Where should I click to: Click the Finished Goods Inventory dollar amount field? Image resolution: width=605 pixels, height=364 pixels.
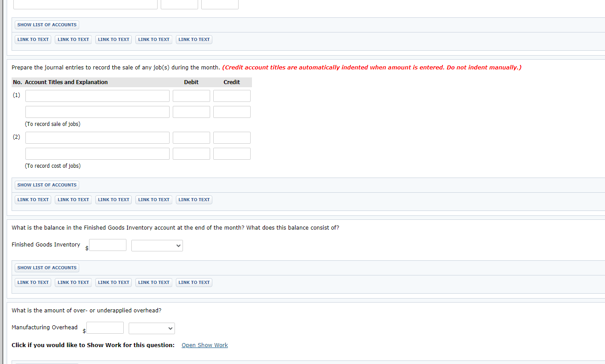coord(108,245)
